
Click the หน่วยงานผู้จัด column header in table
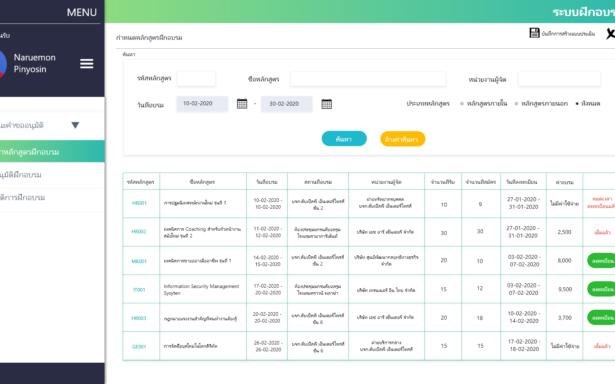386,182
